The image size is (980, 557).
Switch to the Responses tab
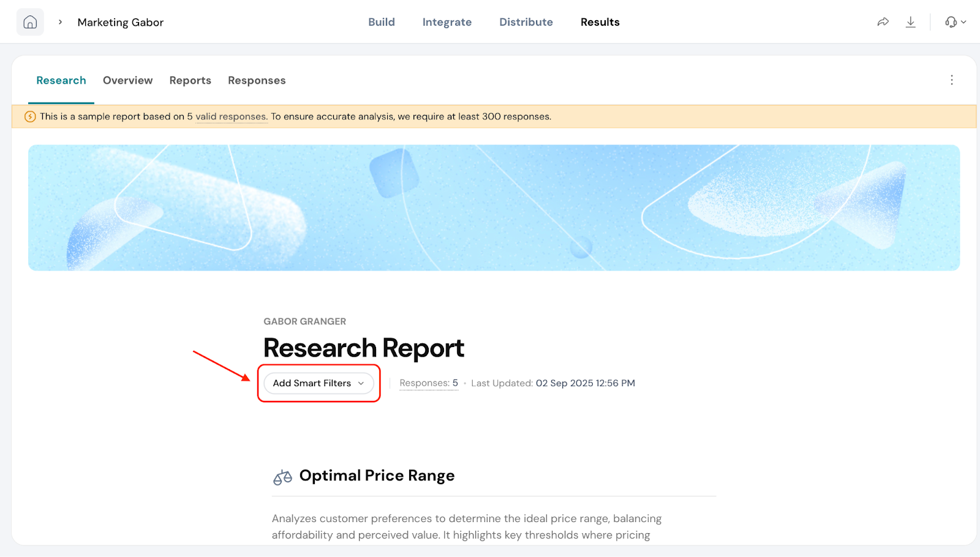(257, 80)
